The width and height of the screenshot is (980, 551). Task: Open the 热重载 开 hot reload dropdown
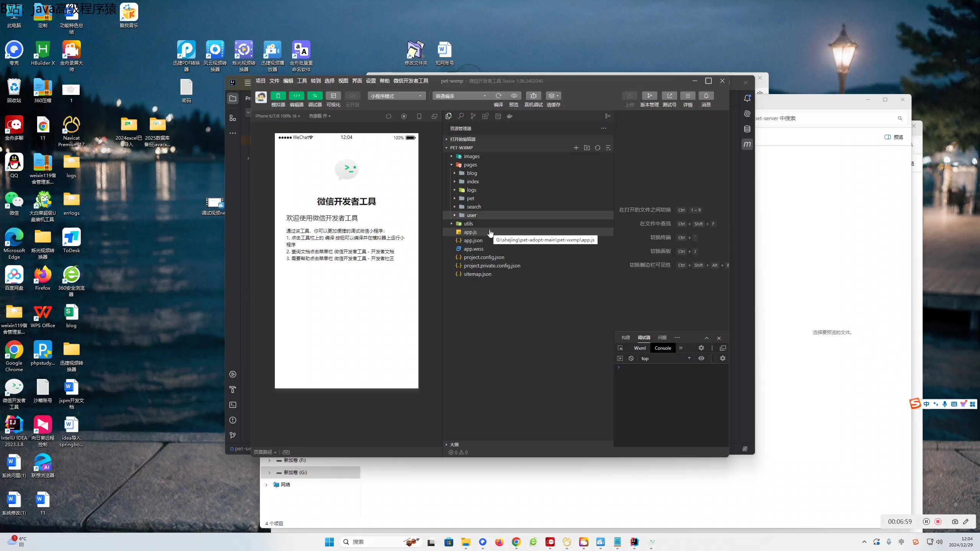(x=320, y=116)
